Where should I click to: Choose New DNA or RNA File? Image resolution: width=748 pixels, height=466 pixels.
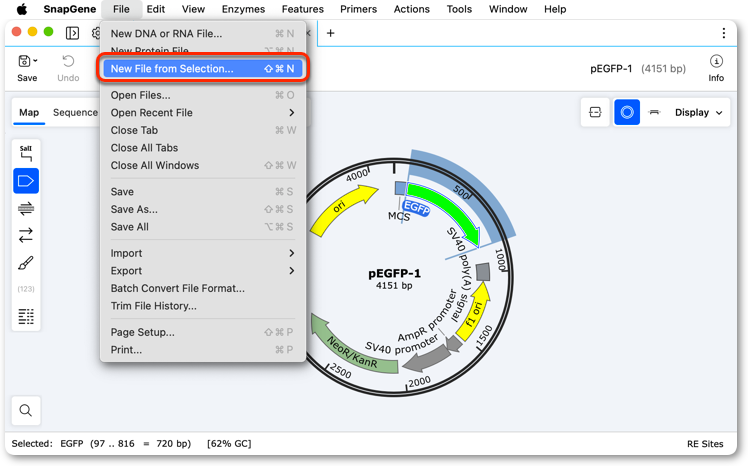[x=203, y=33]
